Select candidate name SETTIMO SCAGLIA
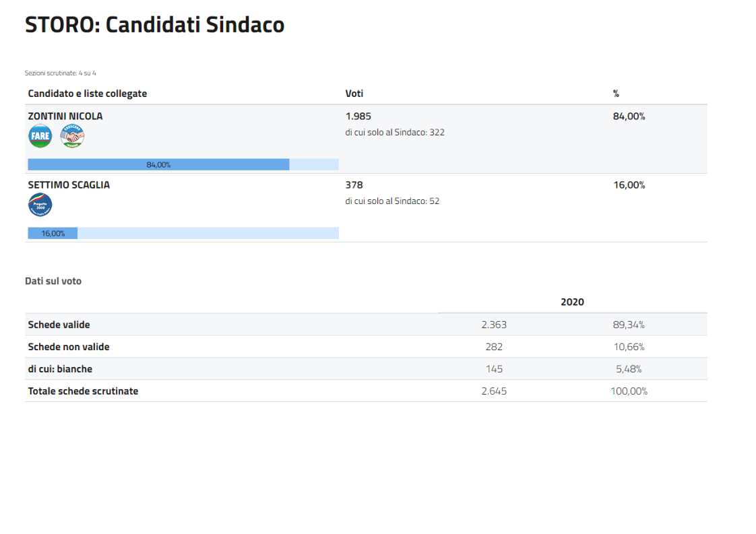This screenshot has width=756, height=534. tap(69, 185)
